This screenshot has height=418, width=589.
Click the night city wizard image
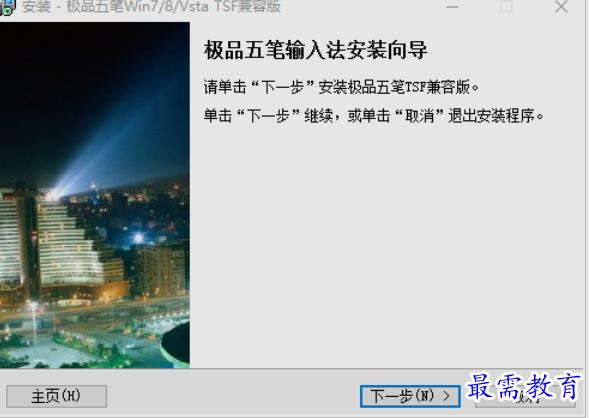95,195
